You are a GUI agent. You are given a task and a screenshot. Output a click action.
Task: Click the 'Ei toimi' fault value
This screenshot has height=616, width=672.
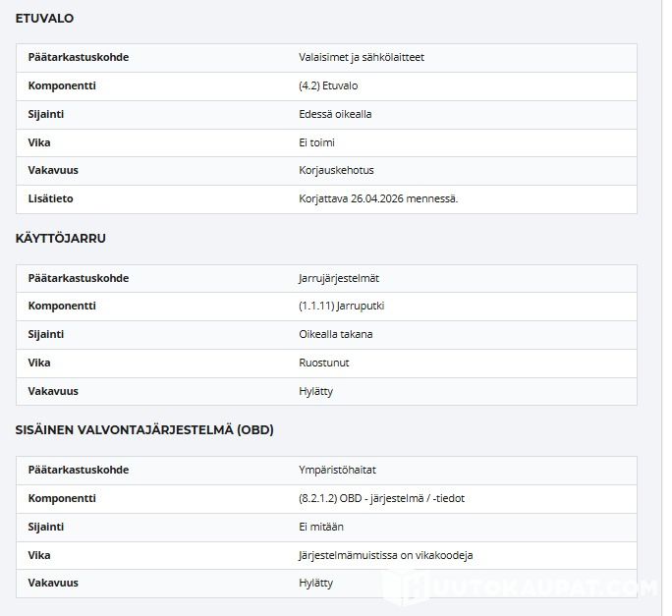coord(316,142)
